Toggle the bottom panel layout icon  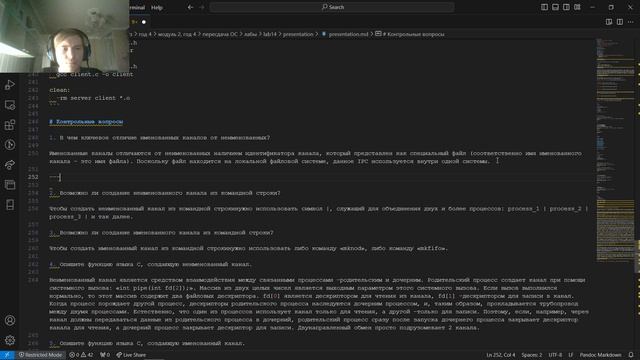[556, 7]
